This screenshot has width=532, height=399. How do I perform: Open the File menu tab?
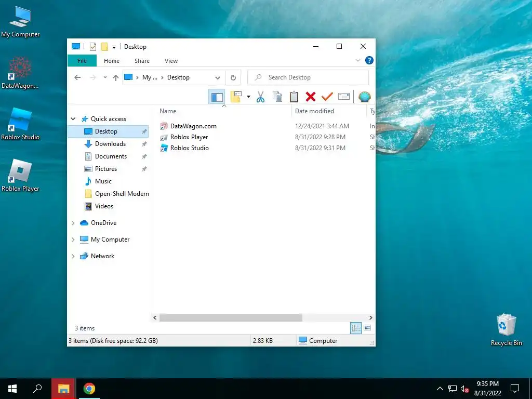point(82,61)
